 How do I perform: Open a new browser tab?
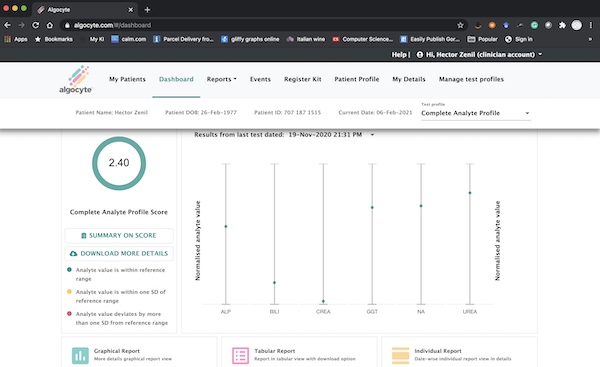coord(147,10)
